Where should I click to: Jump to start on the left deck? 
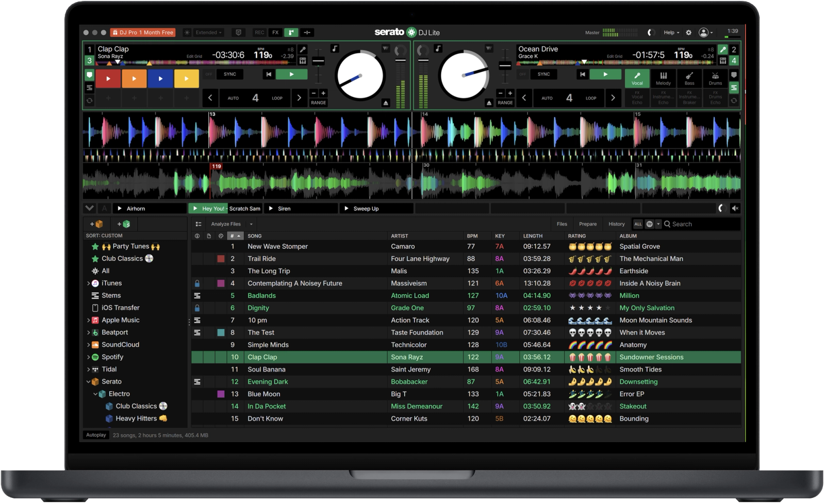(x=269, y=74)
